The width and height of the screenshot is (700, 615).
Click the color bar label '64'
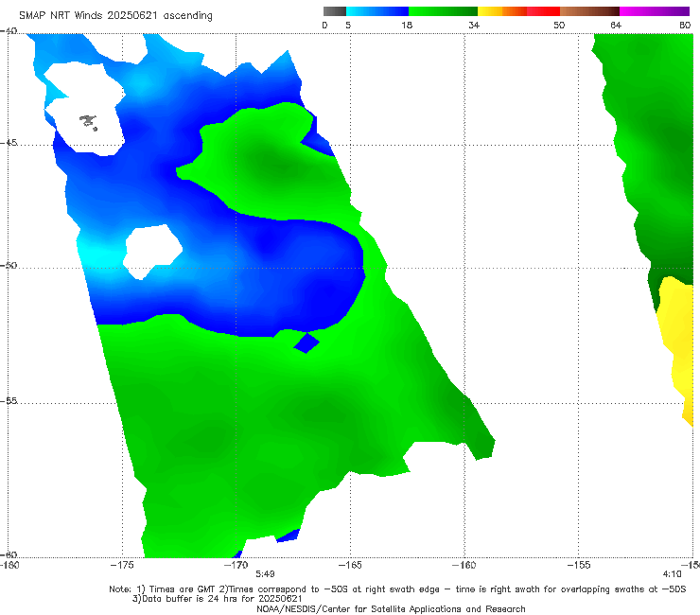616,25
